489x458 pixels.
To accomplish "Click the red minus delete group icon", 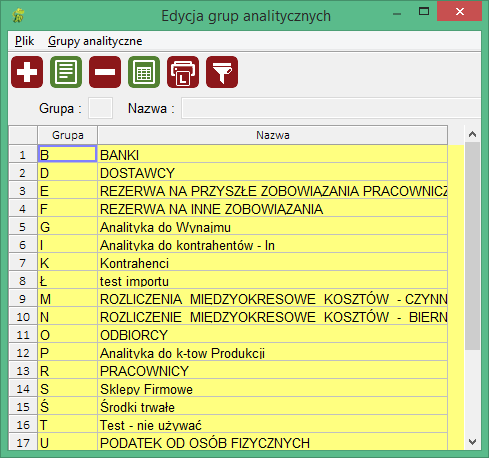I will point(105,72).
